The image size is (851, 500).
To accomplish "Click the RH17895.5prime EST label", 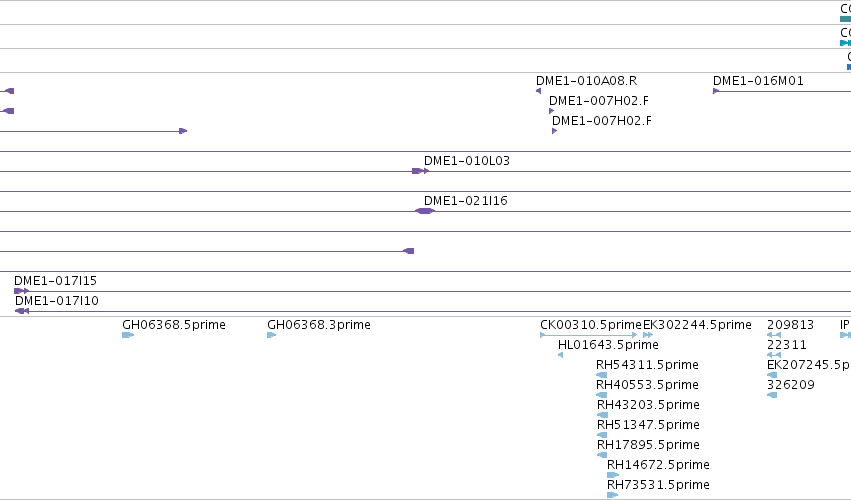I will (648, 445).
